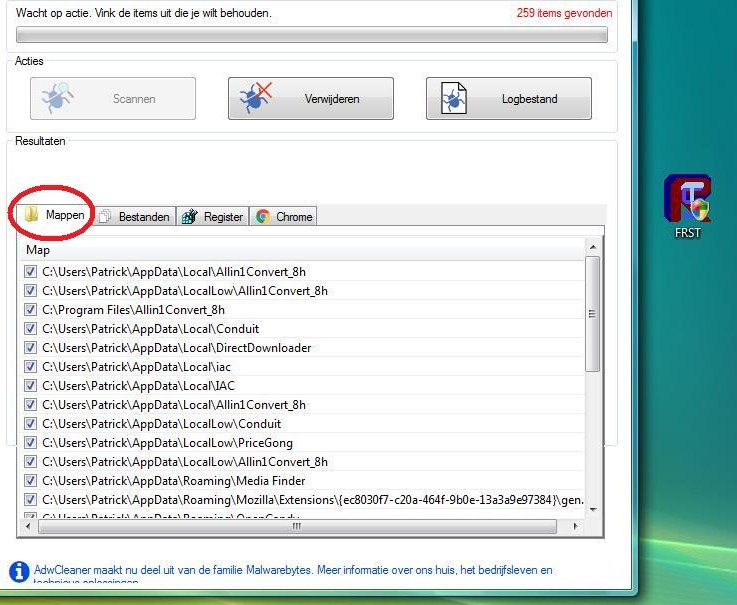Image resolution: width=737 pixels, height=605 pixels.
Task: Click the Map column header
Action: click(301, 250)
